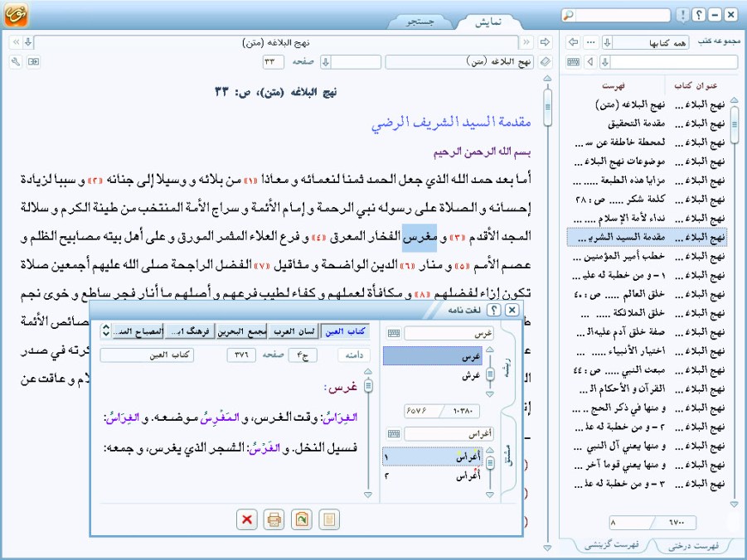This screenshot has height=560, width=747.
Task: Open the dropdown arrow next to صفحه label
Action: 325,62
